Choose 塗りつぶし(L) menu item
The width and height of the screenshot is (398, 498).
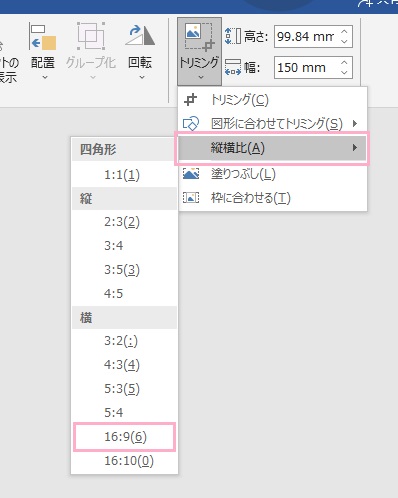273,174
